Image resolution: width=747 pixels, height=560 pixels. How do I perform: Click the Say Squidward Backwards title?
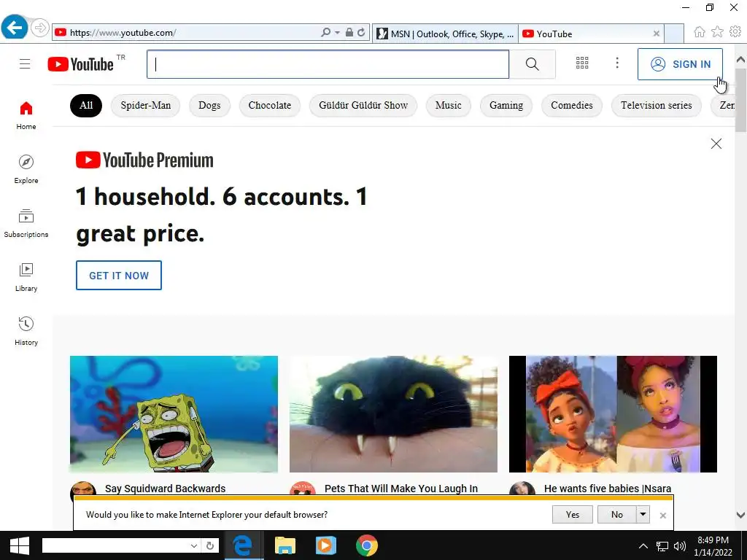click(166, 489)
